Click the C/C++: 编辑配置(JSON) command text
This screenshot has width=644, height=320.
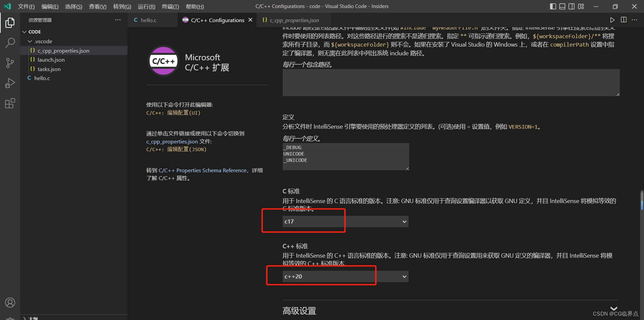click(x=176, y=149)
